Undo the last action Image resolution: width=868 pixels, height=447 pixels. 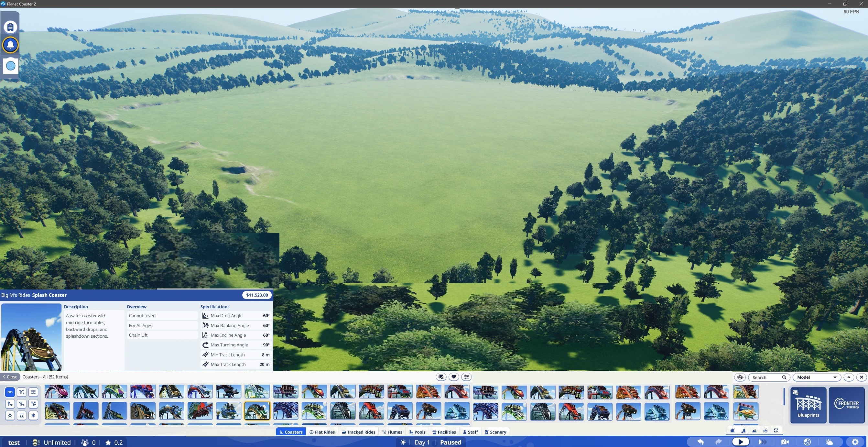700,442
